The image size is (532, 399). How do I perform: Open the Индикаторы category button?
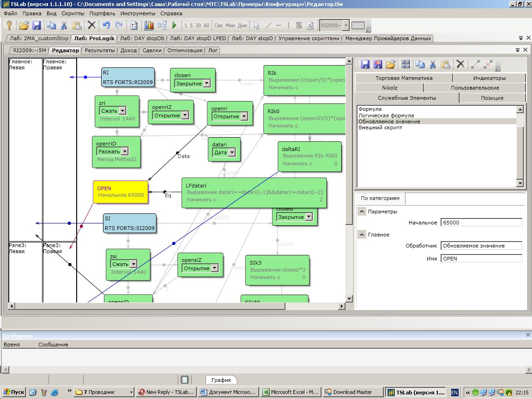489,78
